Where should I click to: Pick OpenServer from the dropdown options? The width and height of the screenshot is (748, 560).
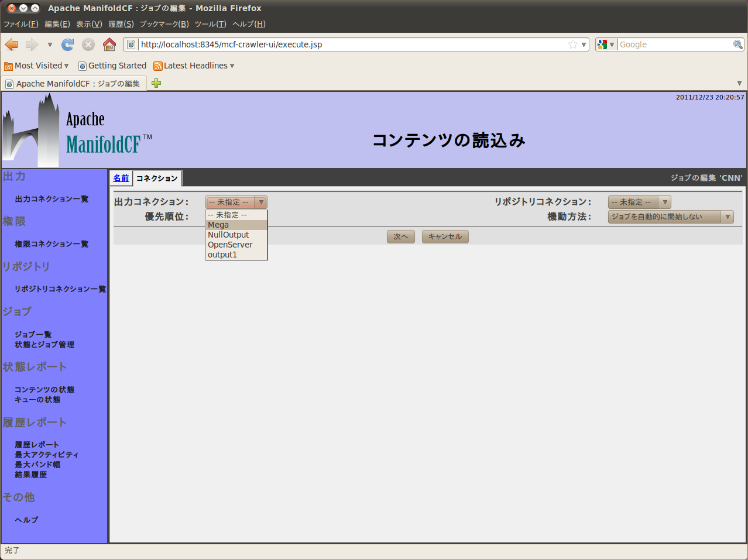click(230, 245)
